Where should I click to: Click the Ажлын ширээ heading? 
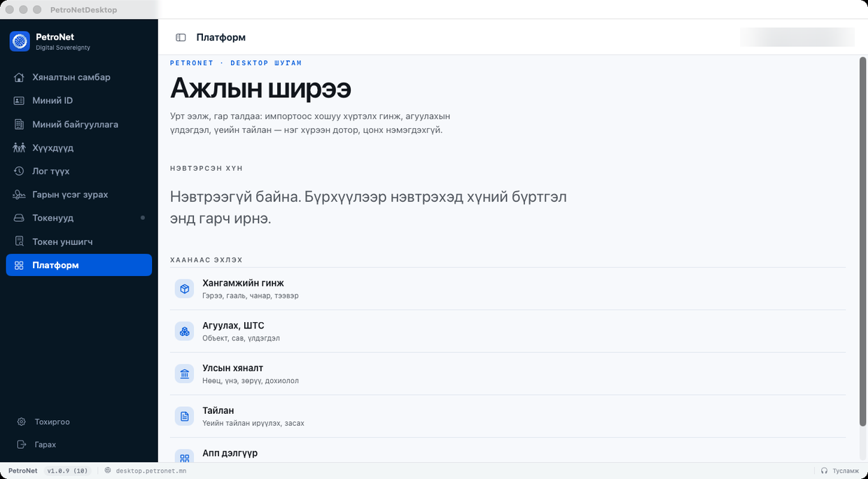tap(260, 89)
